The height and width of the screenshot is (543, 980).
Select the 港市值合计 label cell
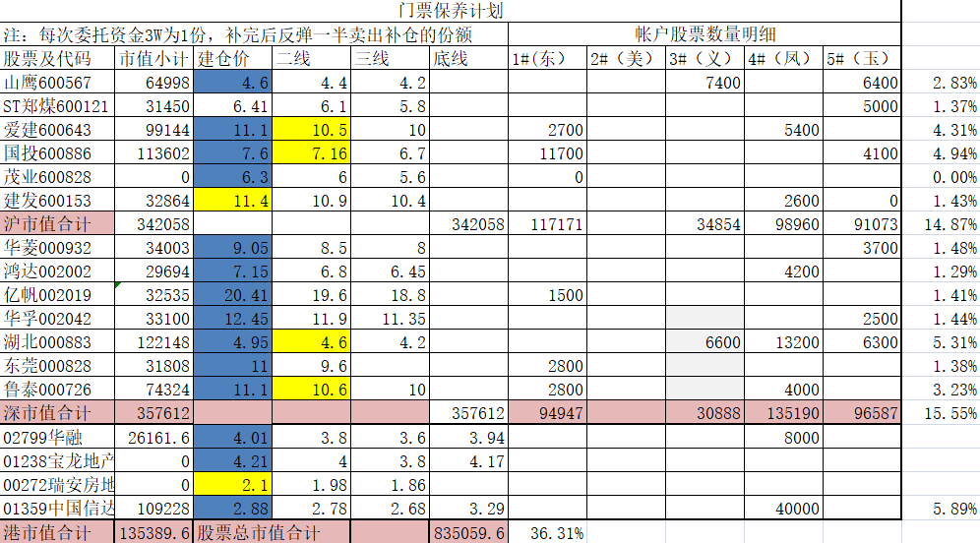(x=57, y=532)
